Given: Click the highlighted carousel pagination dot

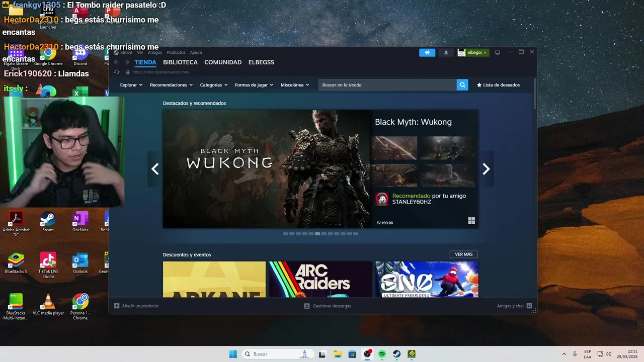Looking at the screenshot, I should [317, 234].
